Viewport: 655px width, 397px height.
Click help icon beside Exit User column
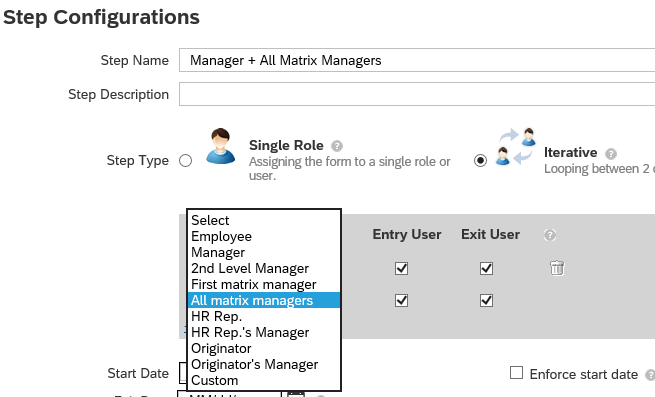550,235
